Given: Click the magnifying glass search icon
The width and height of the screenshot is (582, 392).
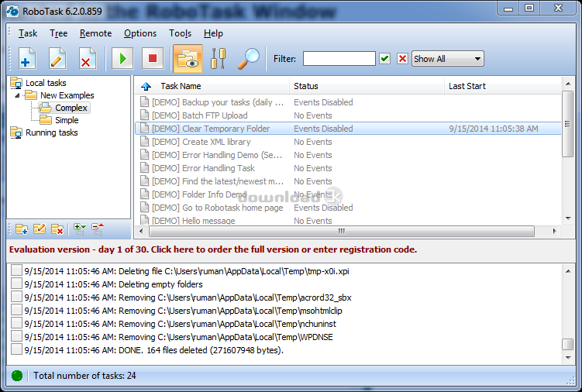Looking at the screenshot, I should click(x=248, y=59).
